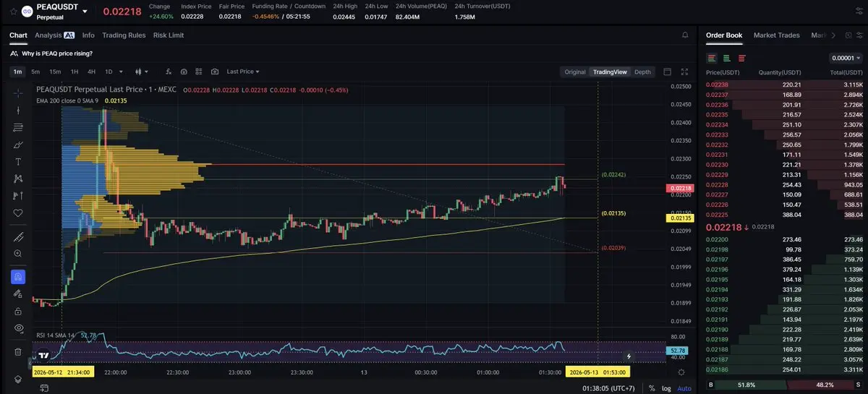Toggle lock all drawing tools
The image size is (868, 394).
pos(18,311)
